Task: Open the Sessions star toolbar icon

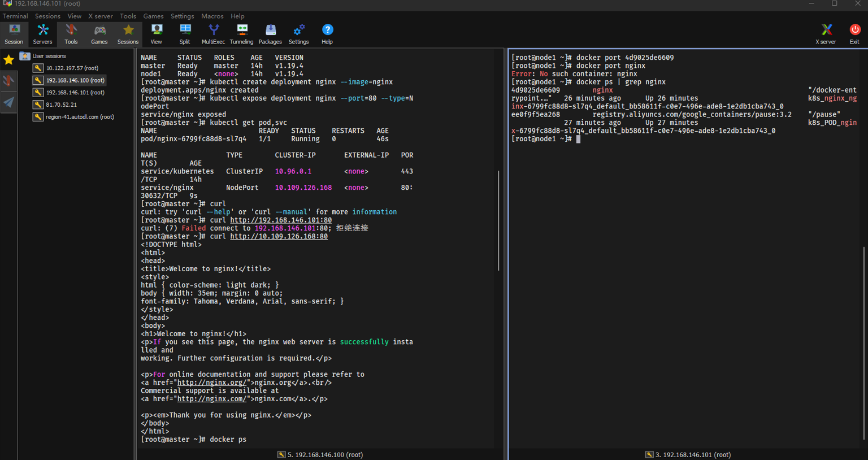Action: (128, 34)
